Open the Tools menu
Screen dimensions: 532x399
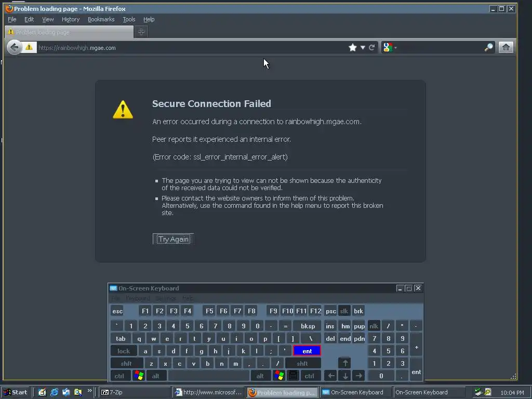[x=129, y=19]
